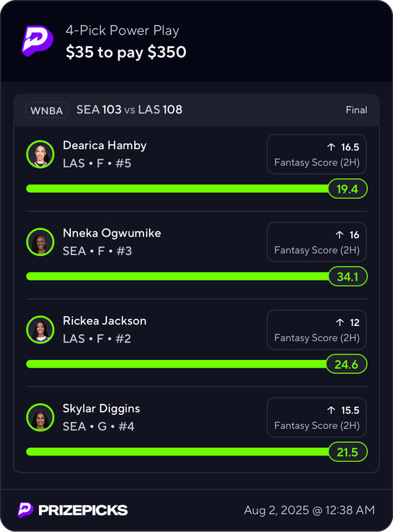393x532 pixels.
Task: Click the 34.1 result pill
Action: point(348,276)
